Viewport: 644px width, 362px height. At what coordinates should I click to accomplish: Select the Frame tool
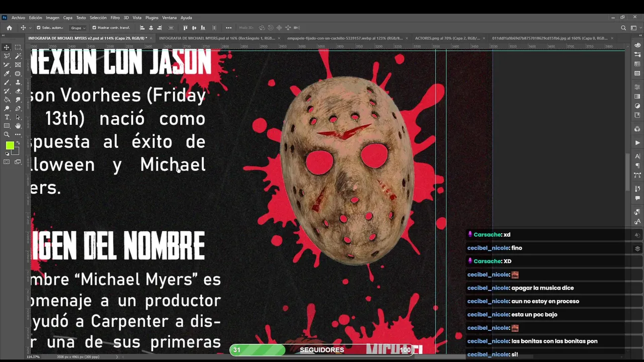pyautogui.click(x=18, y=65)
